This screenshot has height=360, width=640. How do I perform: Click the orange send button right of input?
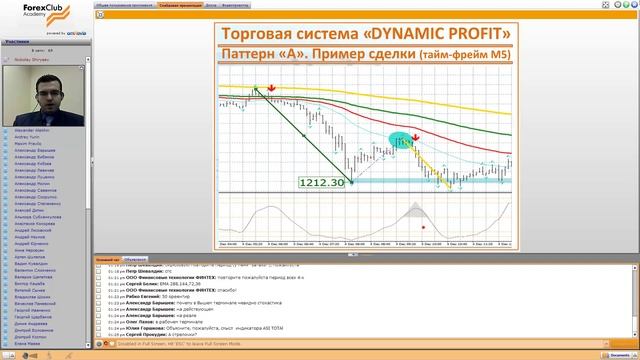(x=623, y=344)
